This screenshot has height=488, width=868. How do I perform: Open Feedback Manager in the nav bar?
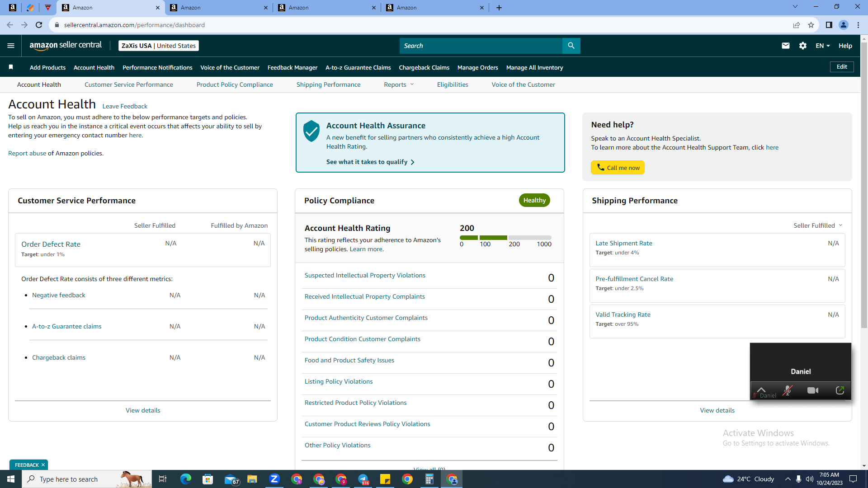[x=292, y=67]
